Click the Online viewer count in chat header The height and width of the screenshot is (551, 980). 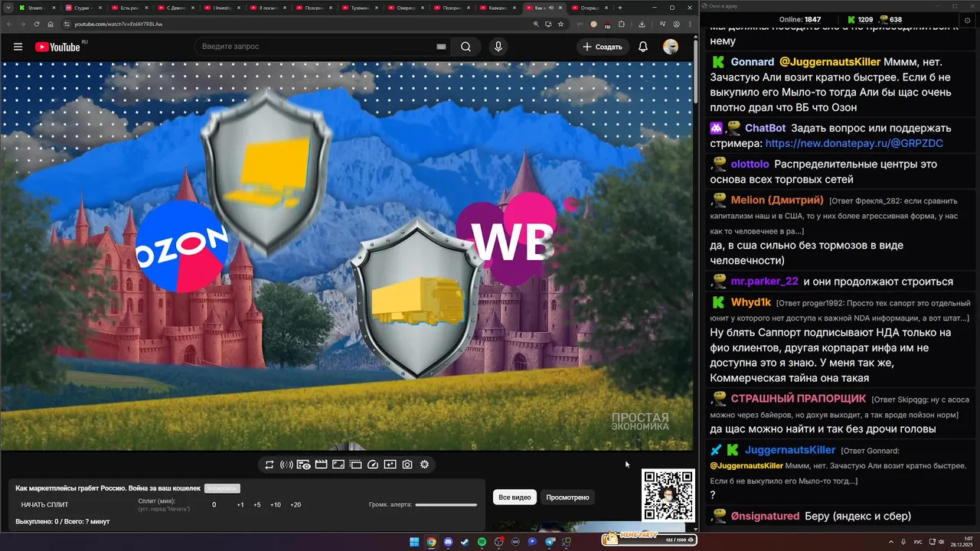[800, 19]
